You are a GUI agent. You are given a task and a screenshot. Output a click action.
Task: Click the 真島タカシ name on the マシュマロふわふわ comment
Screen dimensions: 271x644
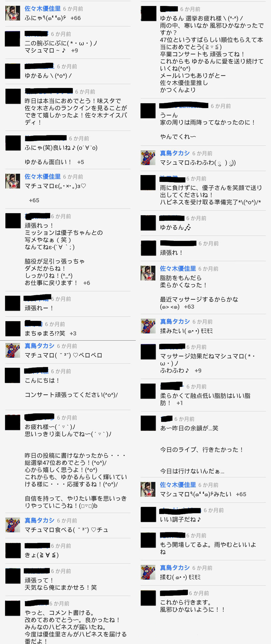click(175, 153)
